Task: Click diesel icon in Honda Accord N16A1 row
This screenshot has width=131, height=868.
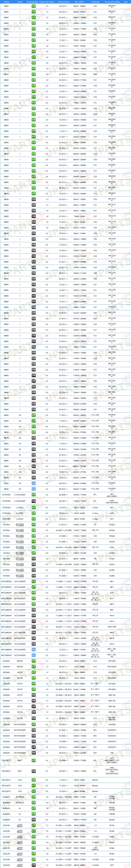Action: (x=34, y=559)
